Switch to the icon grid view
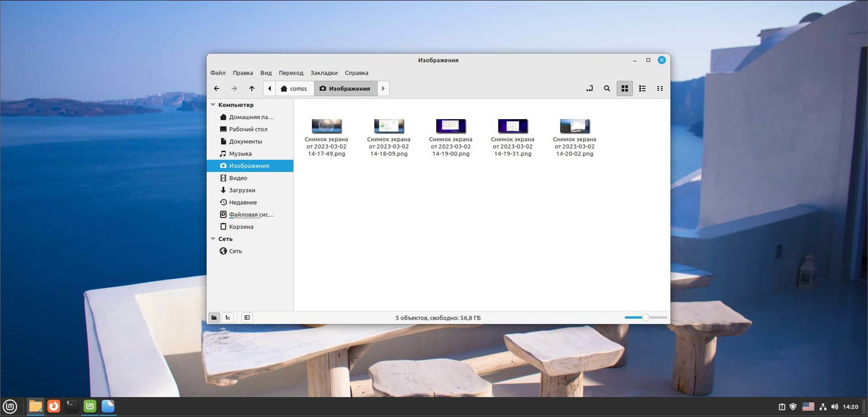The height and width of the screenshot is (417, 868). [624, 88]
